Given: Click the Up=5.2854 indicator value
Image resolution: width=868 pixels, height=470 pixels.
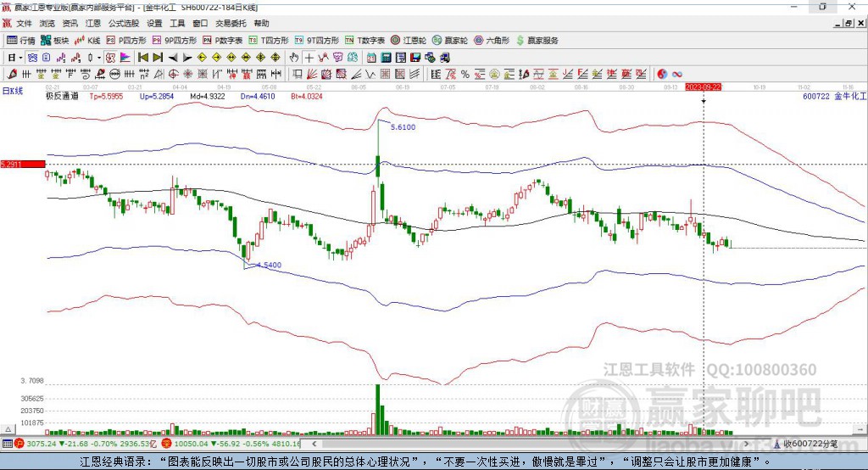Looking at the screenshot, I should point(157,96).
